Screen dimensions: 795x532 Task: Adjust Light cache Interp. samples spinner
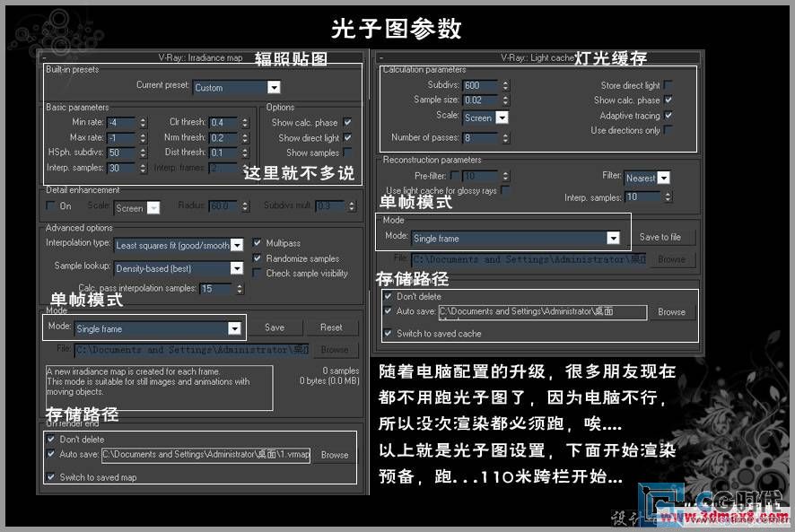[x=668, y=196]
